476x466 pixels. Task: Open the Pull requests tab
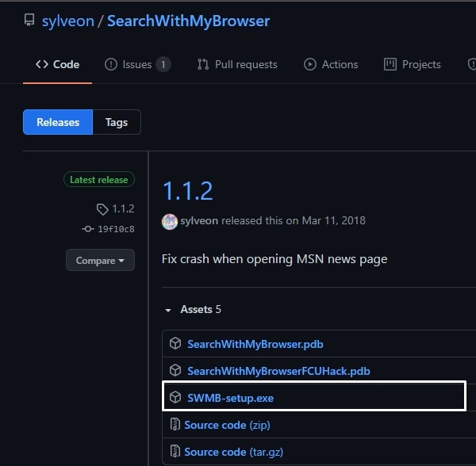(237, 64)
